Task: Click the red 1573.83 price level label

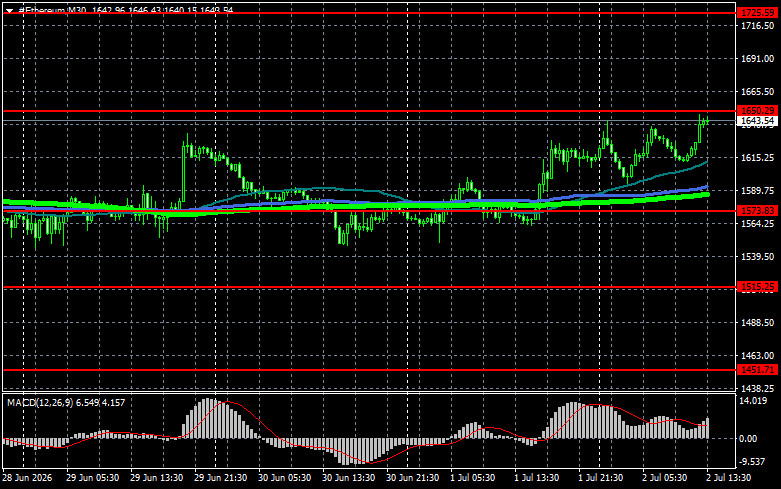Action: [x=757, y=211]
